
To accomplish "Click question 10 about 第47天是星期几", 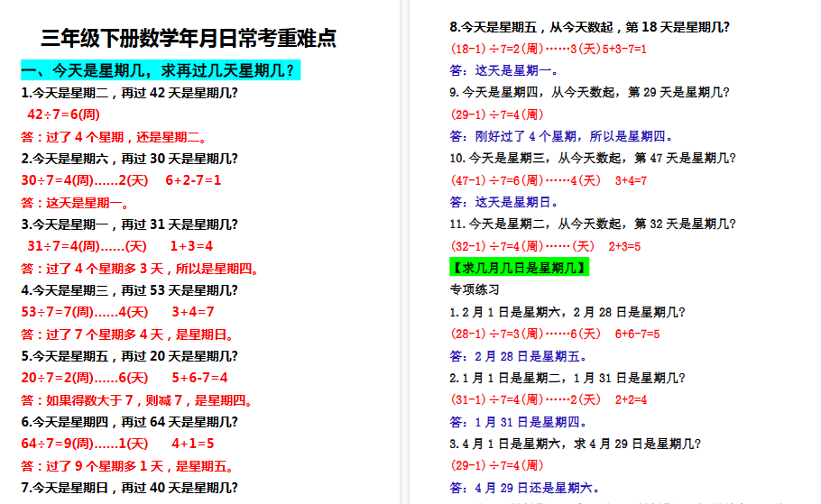I will pyautogui.click(x=593, y=158).
